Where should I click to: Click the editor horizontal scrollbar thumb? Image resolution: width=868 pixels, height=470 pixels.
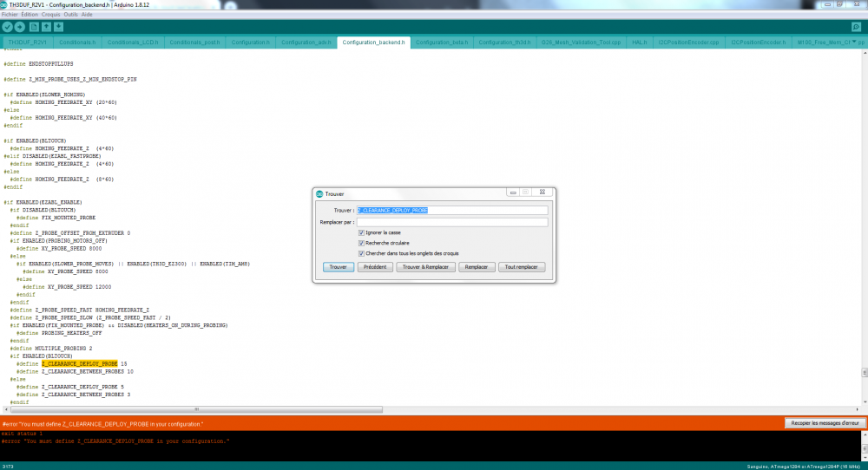pyautogui.click(x=196, y=409)
